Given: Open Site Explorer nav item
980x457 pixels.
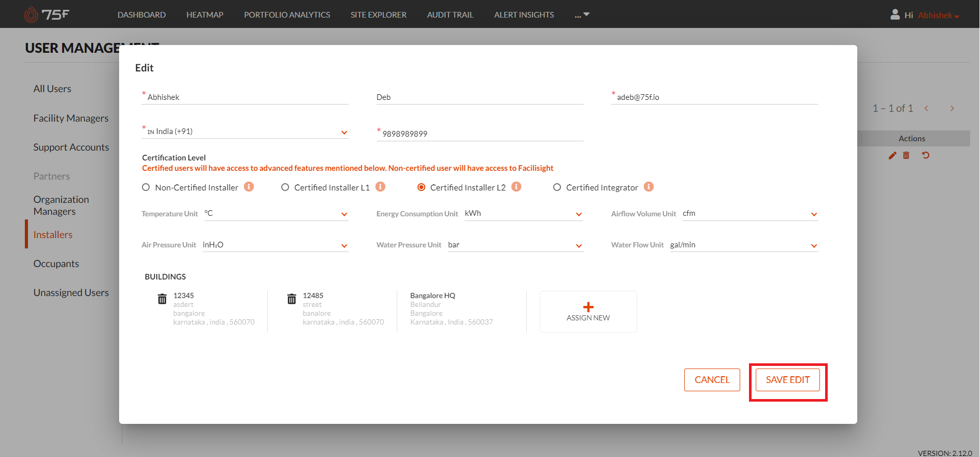Looking at the screenshot, I should pos(378,14).
